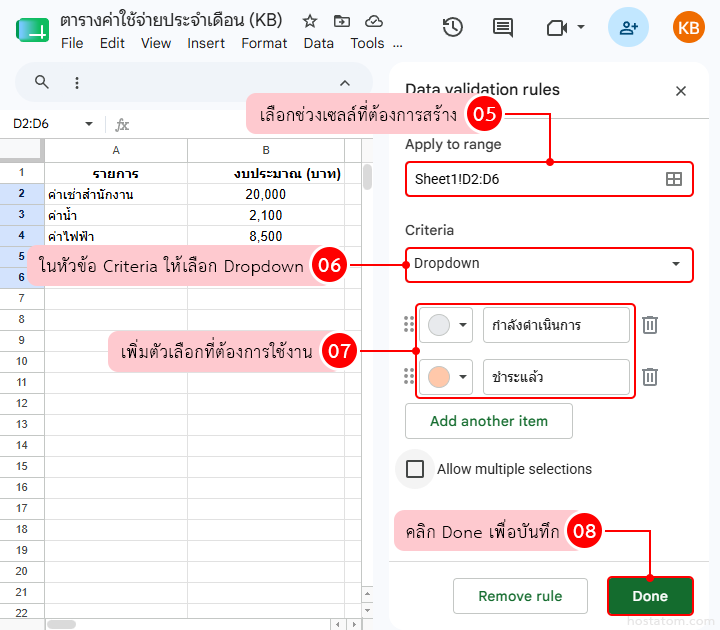720x630 pixels.
Task: Click the scroll down arrow of sheet
Action: pos(367,610)
